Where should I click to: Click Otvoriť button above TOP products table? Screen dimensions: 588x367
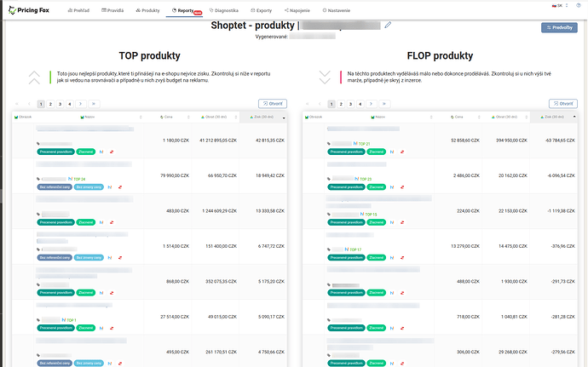point(273,104)
